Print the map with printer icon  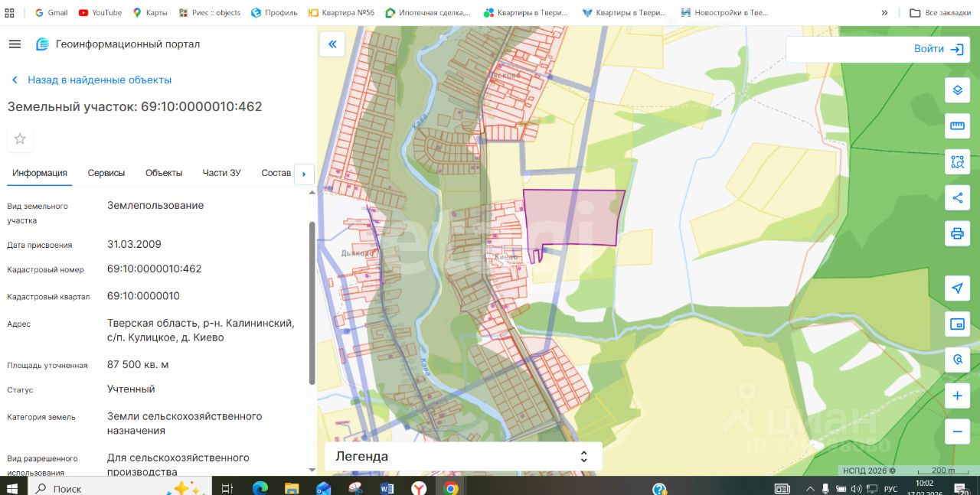click(x=957, y=233)
